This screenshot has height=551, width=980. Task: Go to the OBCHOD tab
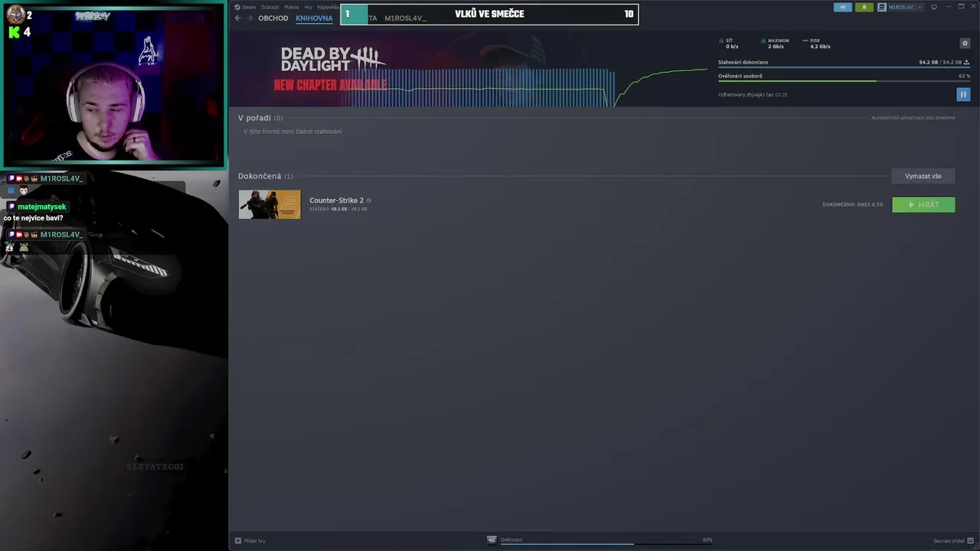273,18
